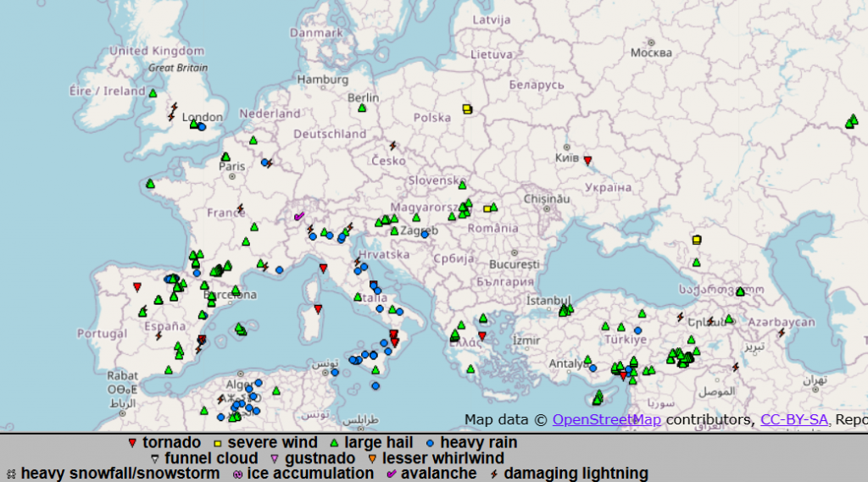Image resolution: width=868 pixels, height=482 pixels.
Task: Open the purple avalanche marker in the Alps
Action: coord(298,216)
